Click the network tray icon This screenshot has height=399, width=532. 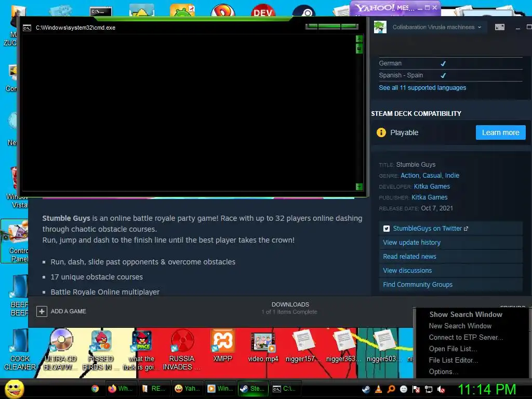pos(429,390)
